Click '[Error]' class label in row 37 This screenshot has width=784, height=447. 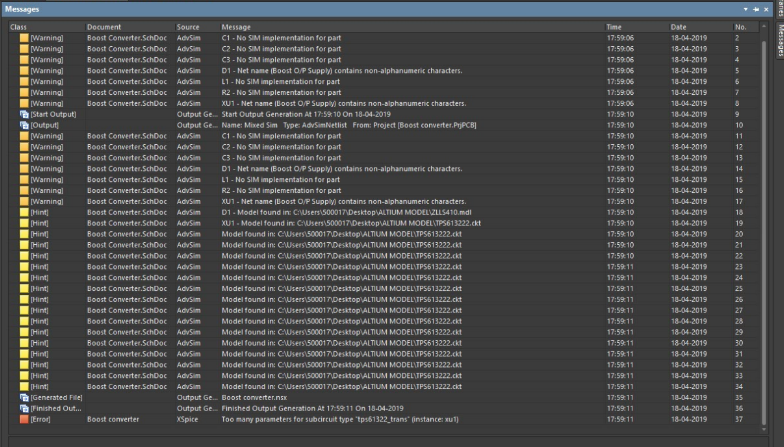point(40,419)
